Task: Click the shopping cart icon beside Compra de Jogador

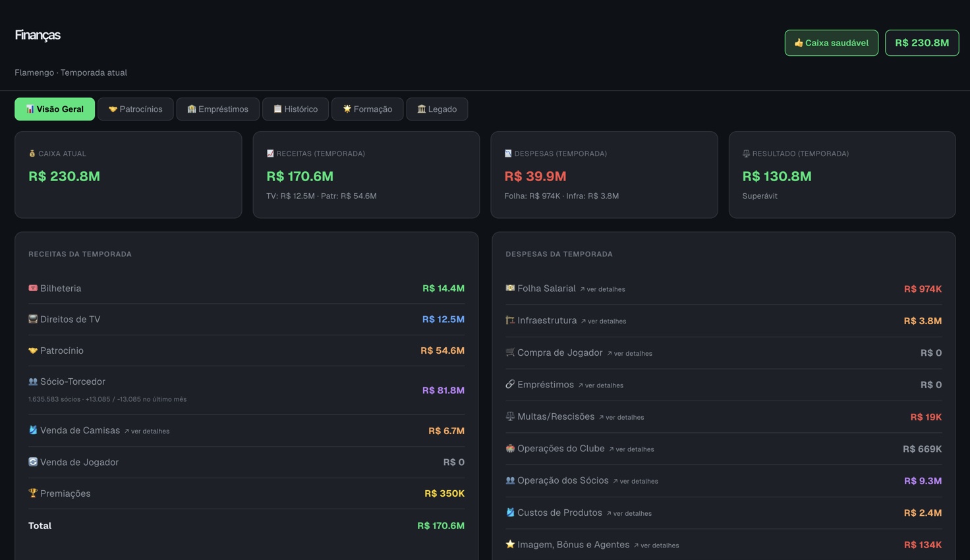Action: [x=510, y=352]
